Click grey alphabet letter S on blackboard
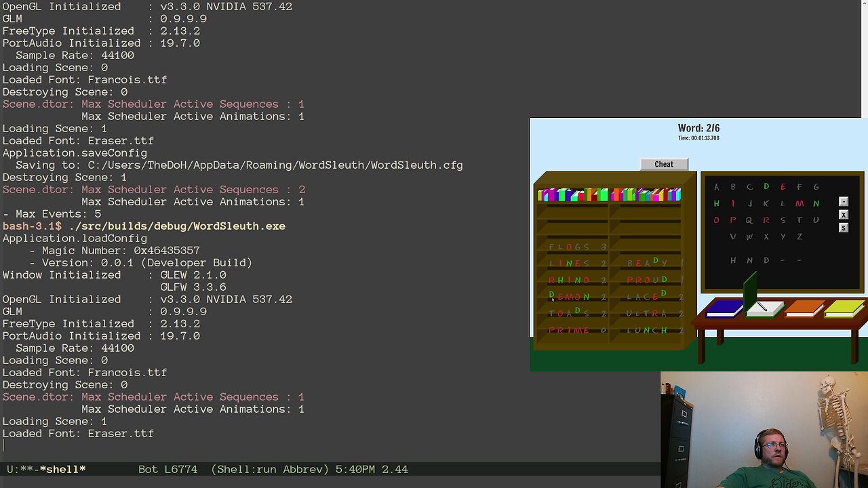 pos(783,220)
